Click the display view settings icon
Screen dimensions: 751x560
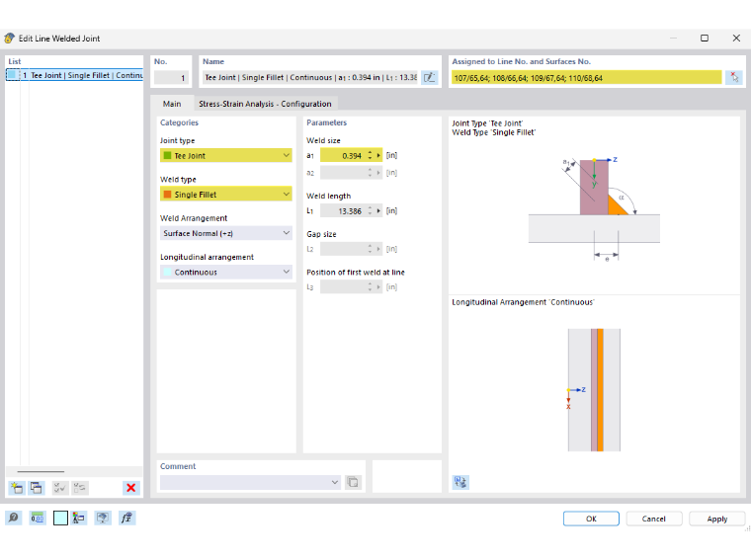coord(103,518)
